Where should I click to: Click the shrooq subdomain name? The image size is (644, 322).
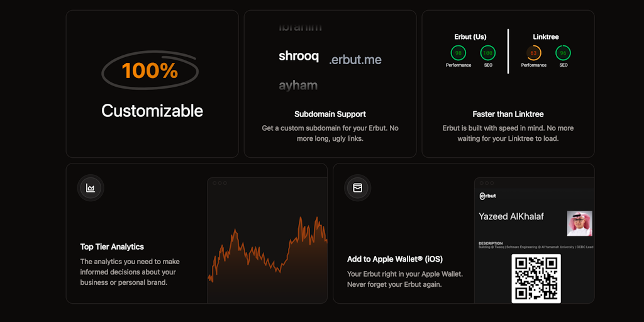click(299, 56)
